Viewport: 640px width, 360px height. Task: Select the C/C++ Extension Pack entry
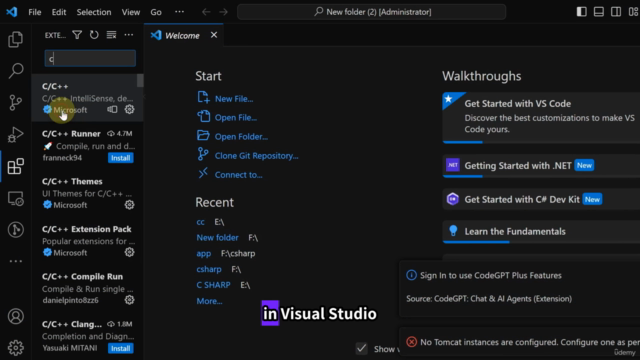tap(87, 240)
